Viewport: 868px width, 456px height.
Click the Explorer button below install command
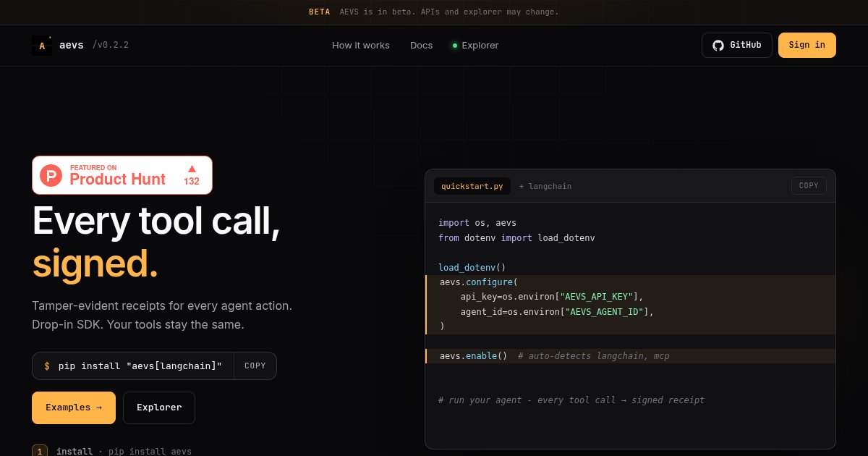coord(159,408)
